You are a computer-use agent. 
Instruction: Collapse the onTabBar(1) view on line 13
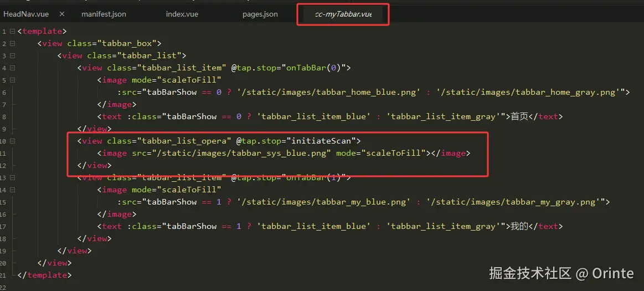click(12, 177)
